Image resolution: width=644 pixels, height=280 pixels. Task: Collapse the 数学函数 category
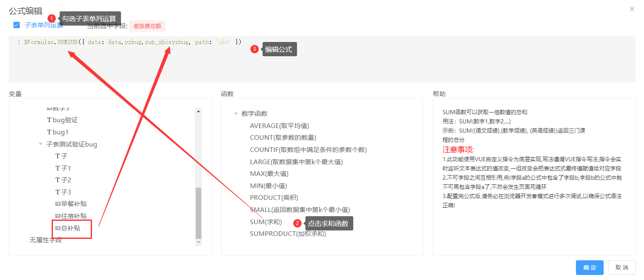(x=236, y=113)
